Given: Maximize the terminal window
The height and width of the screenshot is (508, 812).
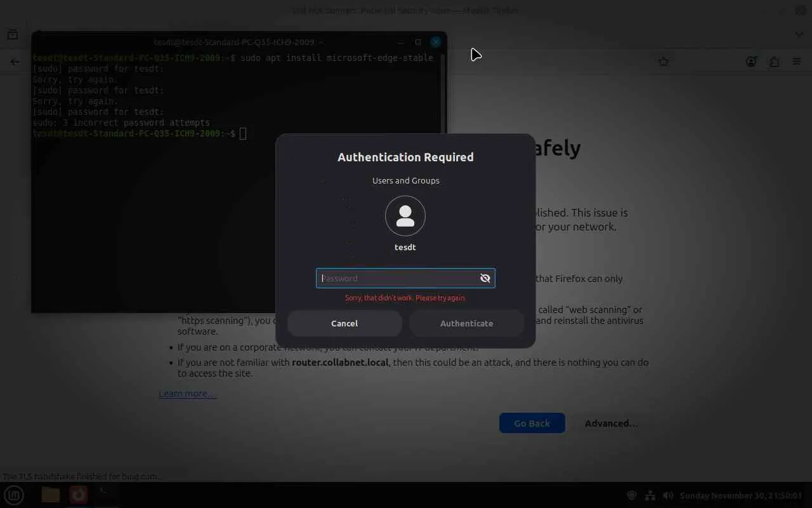Looking at the screenshot, I should pos(418,42).
